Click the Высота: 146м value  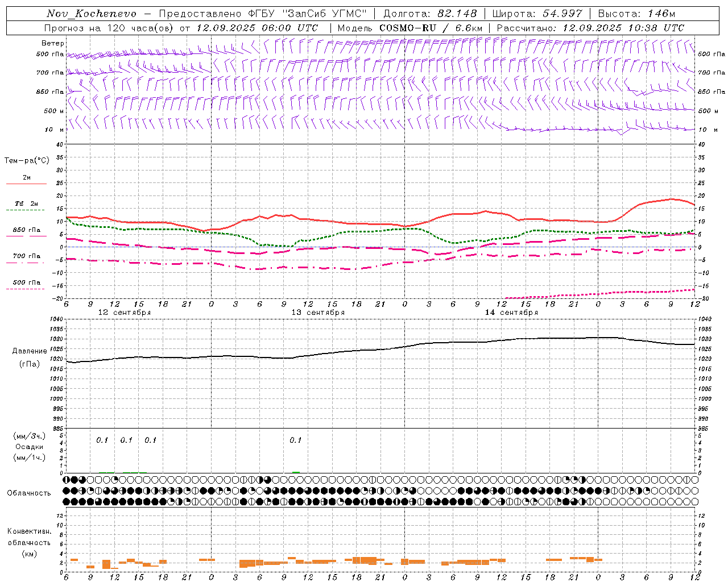click(x=636, y=14)
